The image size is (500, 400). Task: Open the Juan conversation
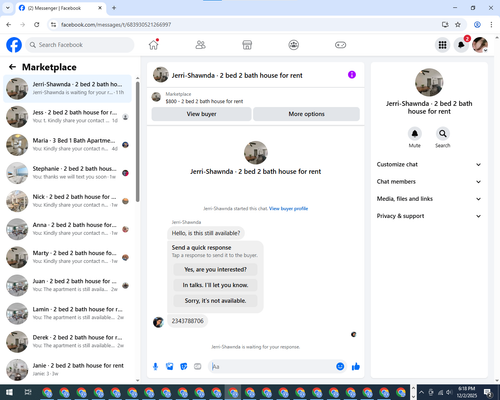pos(68,285)
